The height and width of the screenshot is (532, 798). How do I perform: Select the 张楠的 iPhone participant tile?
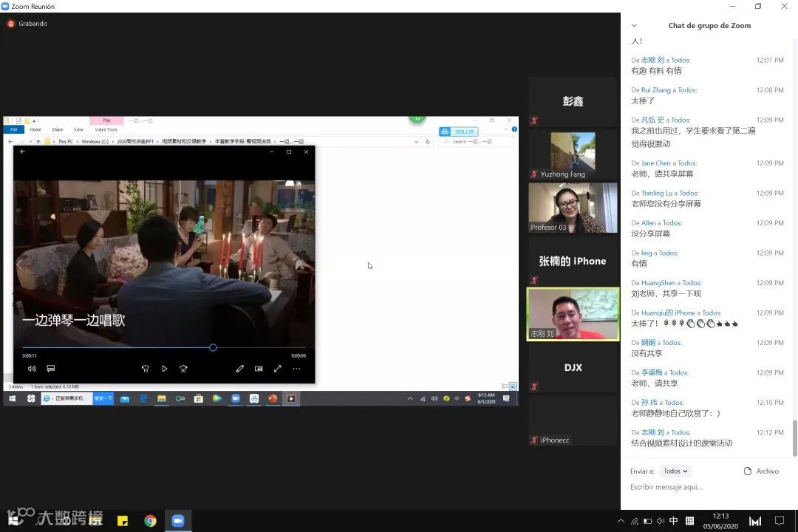click(x=573, y=261)
